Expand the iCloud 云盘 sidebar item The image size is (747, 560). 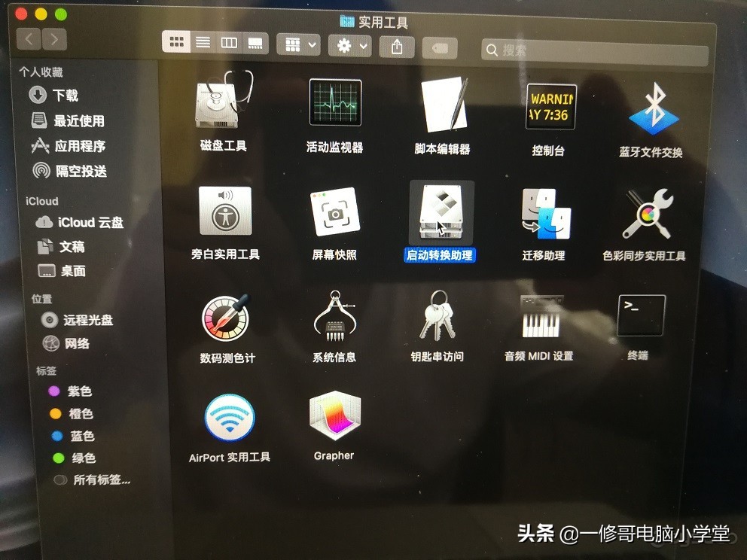point(79,222)
